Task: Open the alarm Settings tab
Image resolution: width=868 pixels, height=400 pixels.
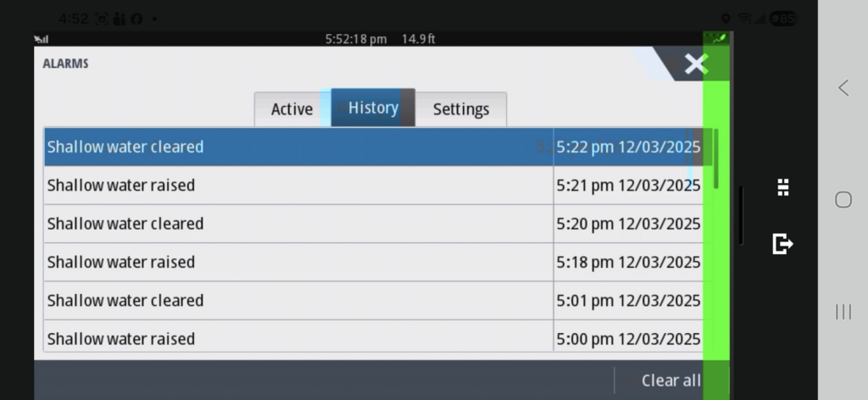Action: (461, 109)
